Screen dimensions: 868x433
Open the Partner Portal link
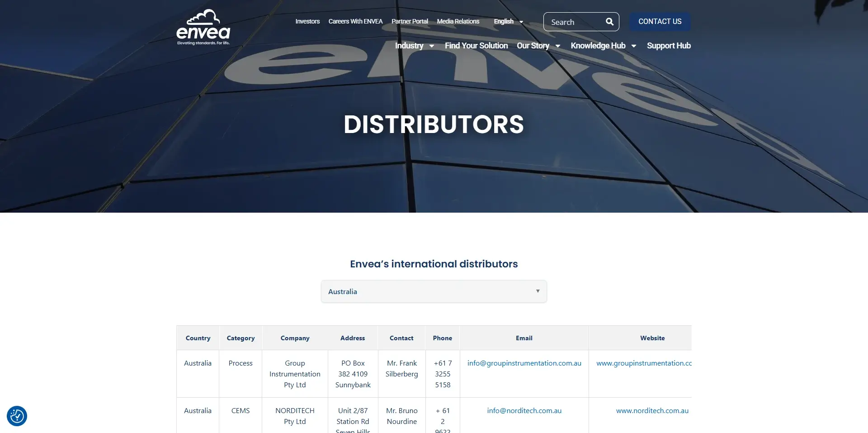tap(410, 21)
